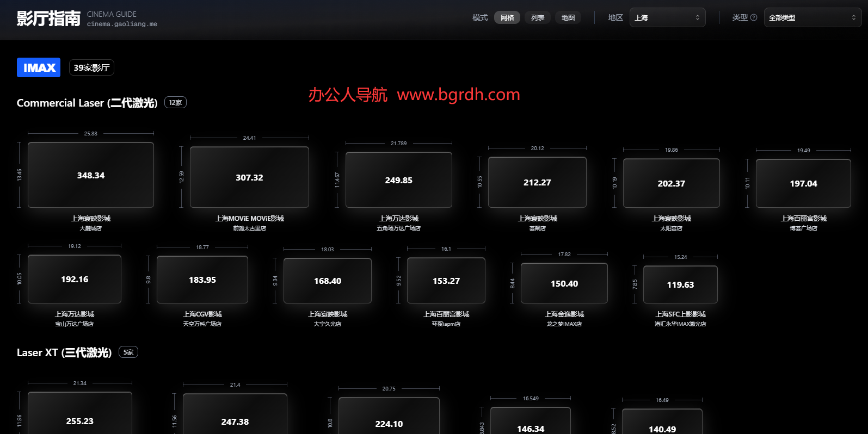Open the 地区 dropdown showing 上海
The height and width of the screenshot is (434, 868).
click(668, 17)
